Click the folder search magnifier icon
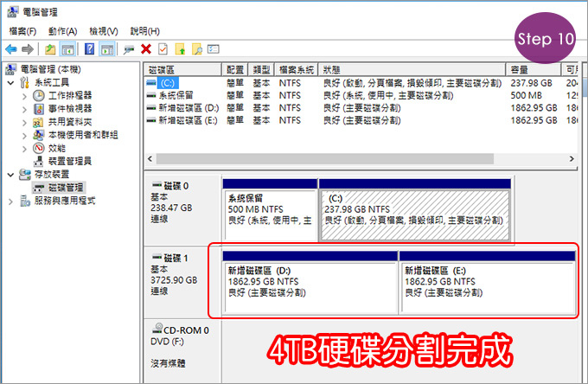The width and height of the screenshot is (588, 384). click(x=197, y=49)
